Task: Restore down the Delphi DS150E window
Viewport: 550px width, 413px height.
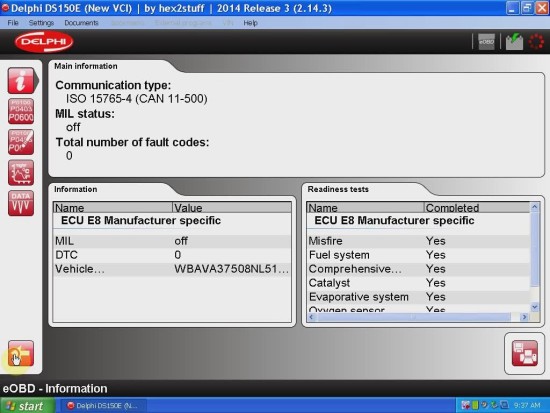Action: (x=526, y=8)
